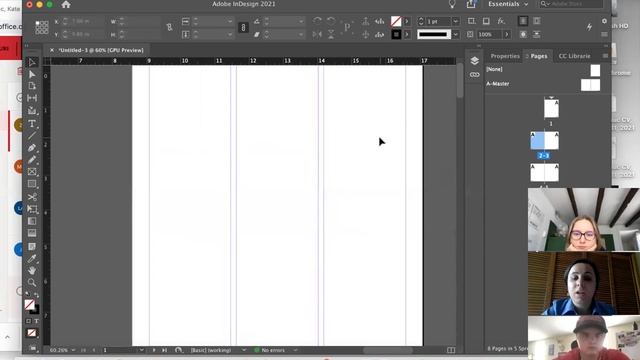Switch to the Pages tab
The height and width of the screenshot is (360, 640).
pos(539,56)
